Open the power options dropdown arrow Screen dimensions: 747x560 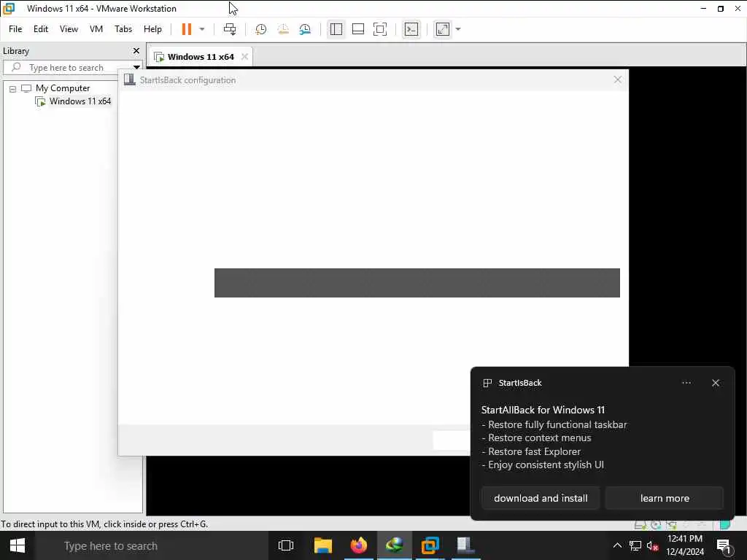(x=202, y=29)
